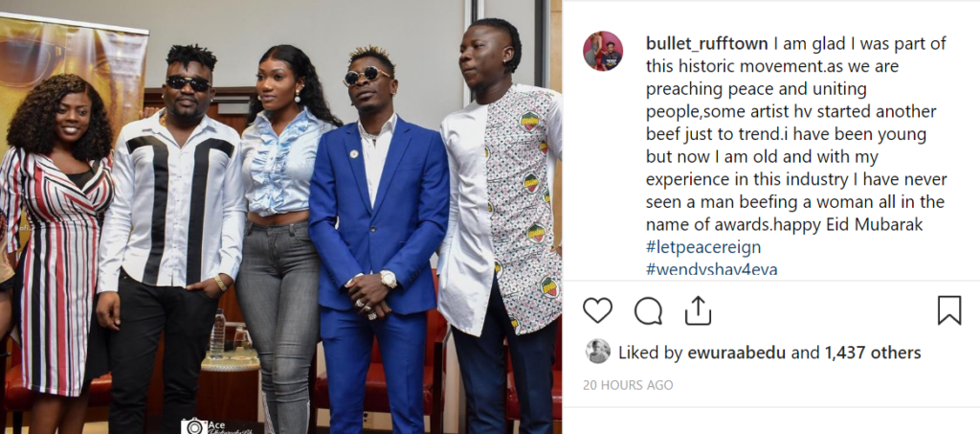
Task: Save the post with the bookmark icon
Action: 948,310
